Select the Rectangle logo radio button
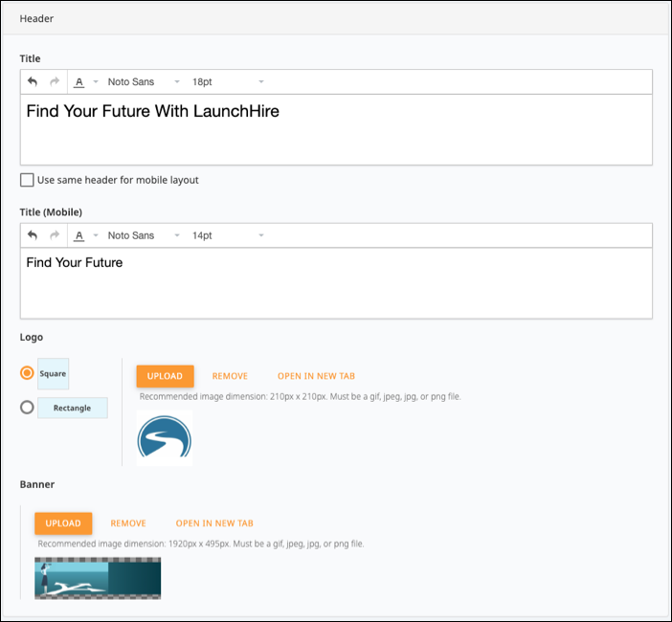The width and height of the screenshot is (672, 622). (x=27, y=407)
